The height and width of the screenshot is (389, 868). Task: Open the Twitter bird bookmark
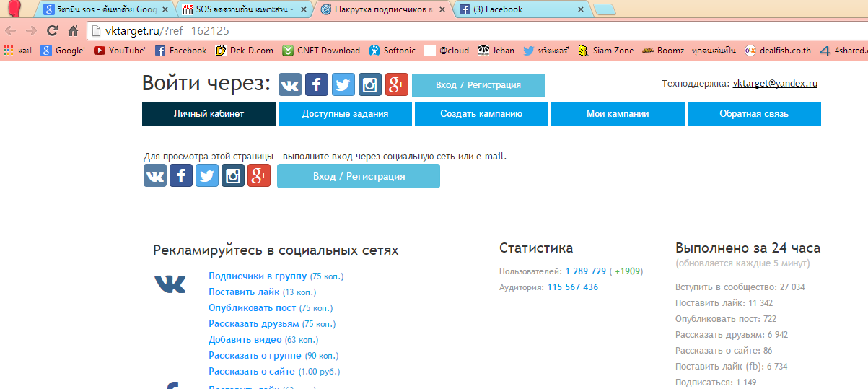546,51
